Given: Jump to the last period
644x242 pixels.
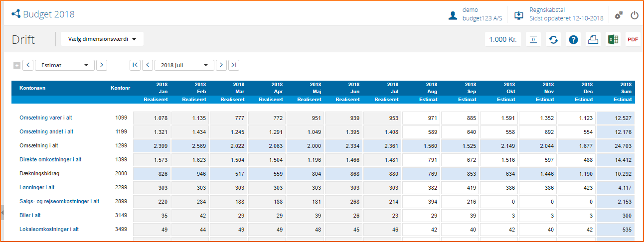Looking at the screenshot, I should click(234, 65).
